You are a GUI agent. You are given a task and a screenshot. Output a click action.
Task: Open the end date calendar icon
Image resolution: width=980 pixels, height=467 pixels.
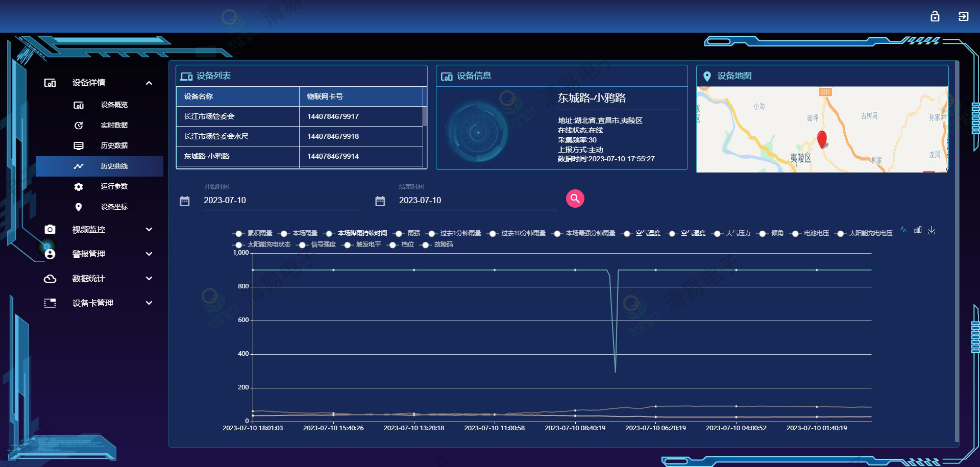(x=380, y=201)
